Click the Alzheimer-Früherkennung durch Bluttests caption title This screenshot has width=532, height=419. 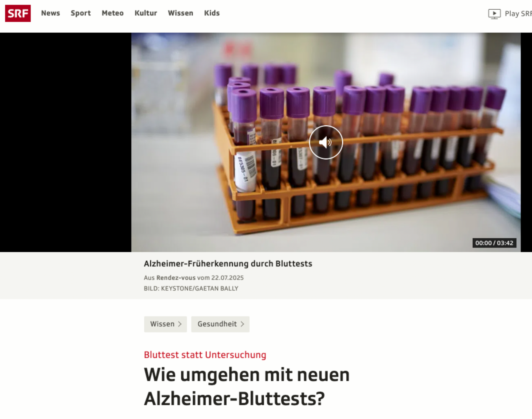click(x=228, y=264)
